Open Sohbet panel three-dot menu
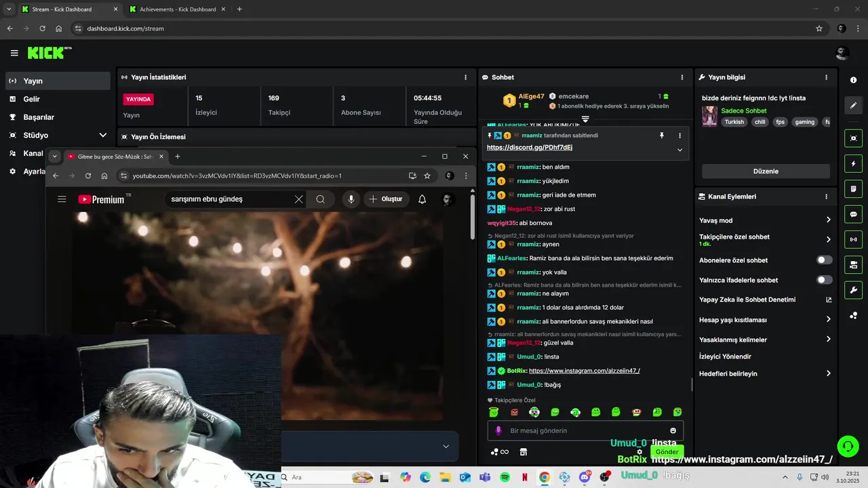The width and height of the screenshot is (868, 488). coord(682,77)
